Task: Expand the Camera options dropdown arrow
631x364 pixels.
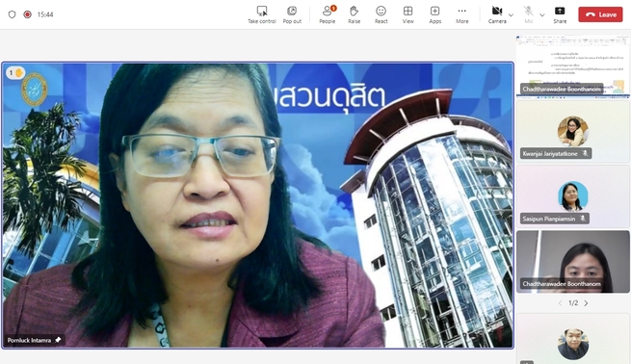Action: point(512,14)
